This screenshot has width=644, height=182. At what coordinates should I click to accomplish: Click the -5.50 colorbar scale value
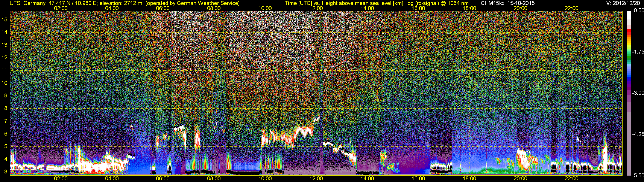coord(638,176)
